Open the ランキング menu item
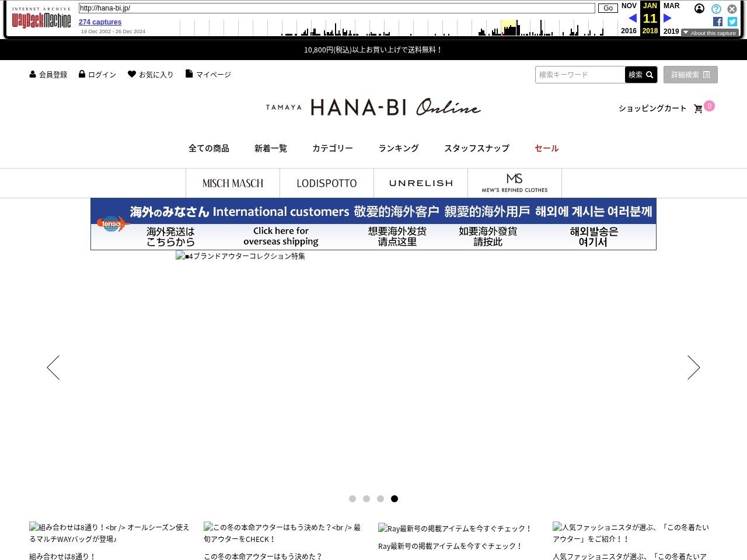 (x=399, y=148)
